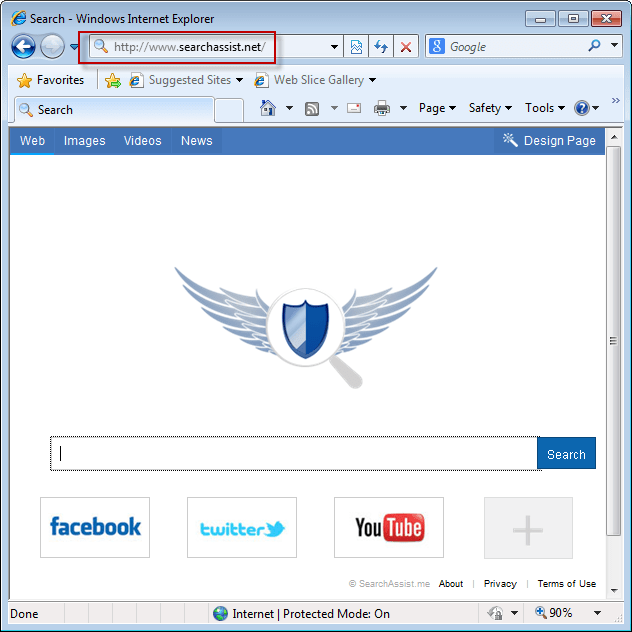The width and height of the screenshot is (632, 632).
Task: Click the blue Search button
Action: pyautogui.click(x=566, y=453)
